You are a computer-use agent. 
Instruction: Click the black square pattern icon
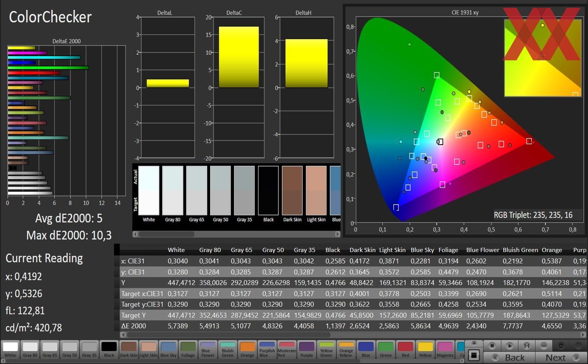474,355
